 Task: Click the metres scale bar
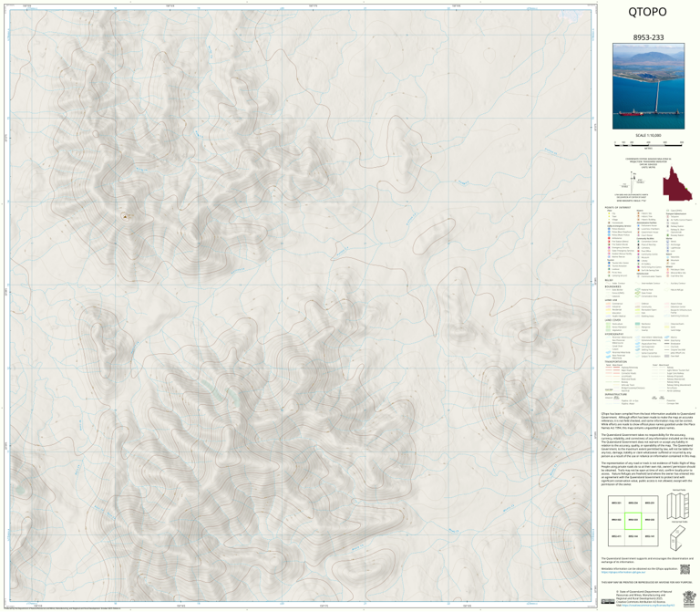(x=648, y=143)
